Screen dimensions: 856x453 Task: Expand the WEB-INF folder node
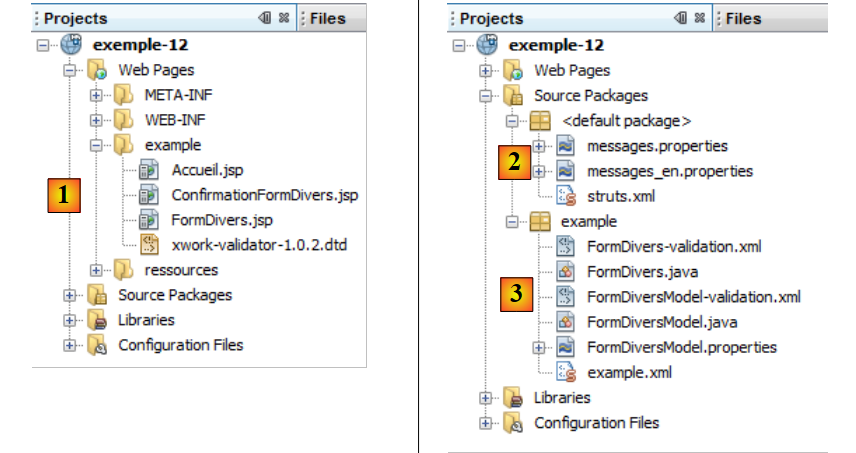(97, 121)
